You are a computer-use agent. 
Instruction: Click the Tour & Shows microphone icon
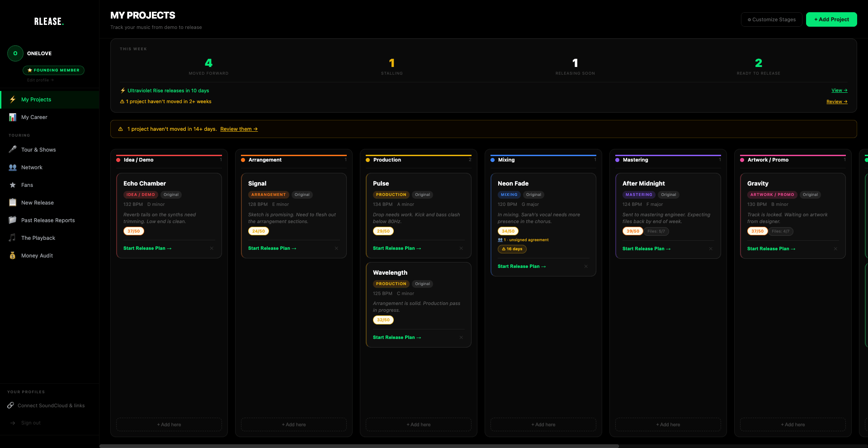click(13, 150)
